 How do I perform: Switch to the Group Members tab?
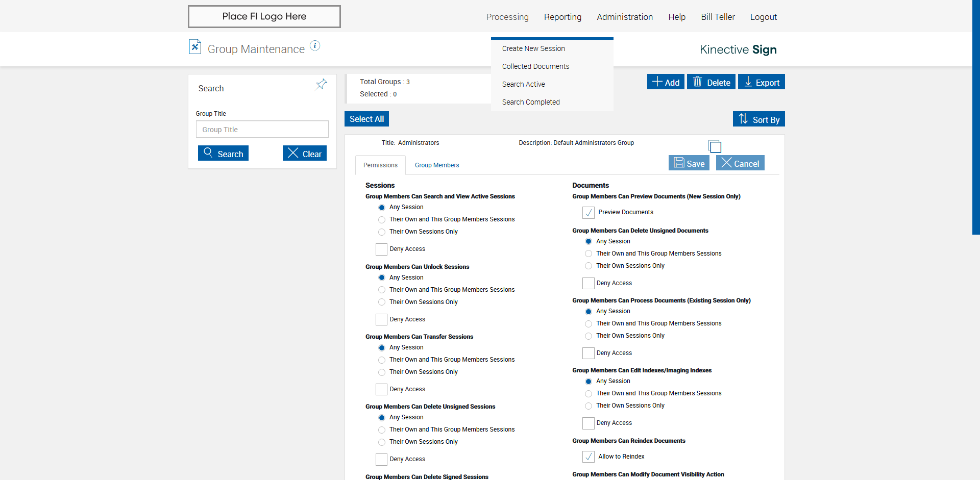pos(437,165)
